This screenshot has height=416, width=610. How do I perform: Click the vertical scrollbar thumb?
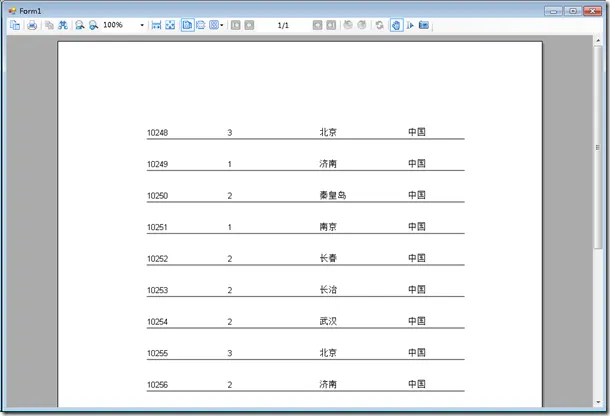point(598,147)
